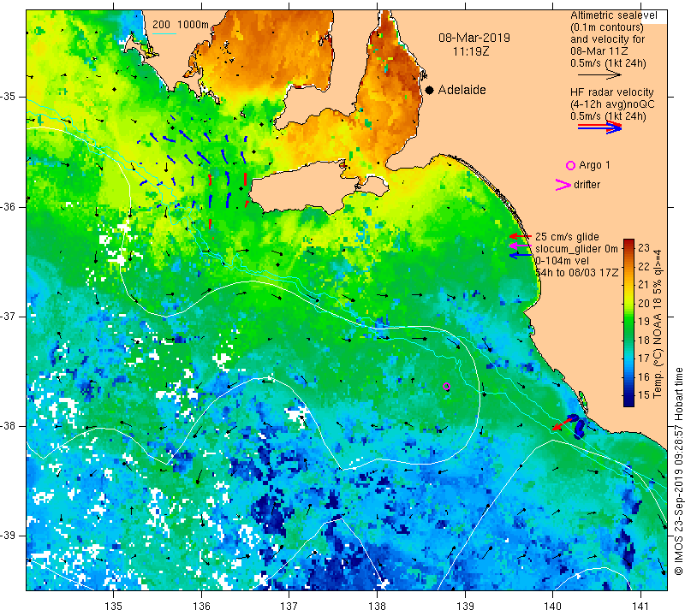Viewport: 685px width, 616px height.
Task: Click the '200 1000m' depth contour label
Action: point(181,25)
